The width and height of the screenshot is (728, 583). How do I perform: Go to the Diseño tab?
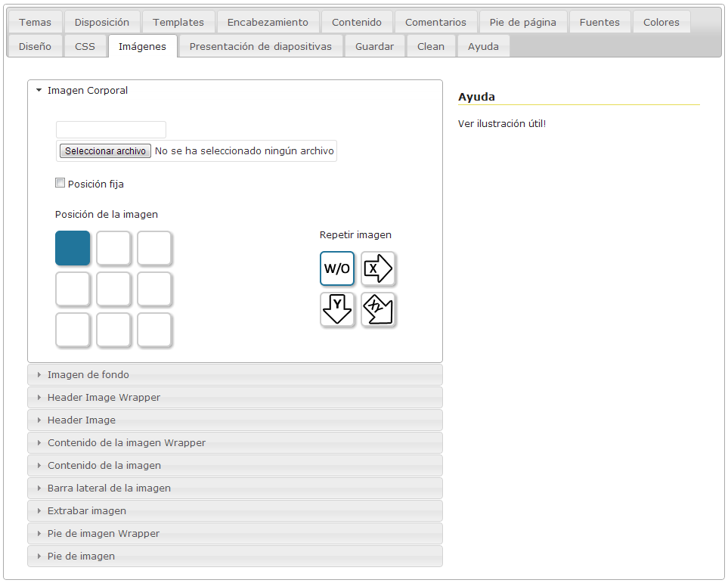pyautogui.click(x=35, y=46)
